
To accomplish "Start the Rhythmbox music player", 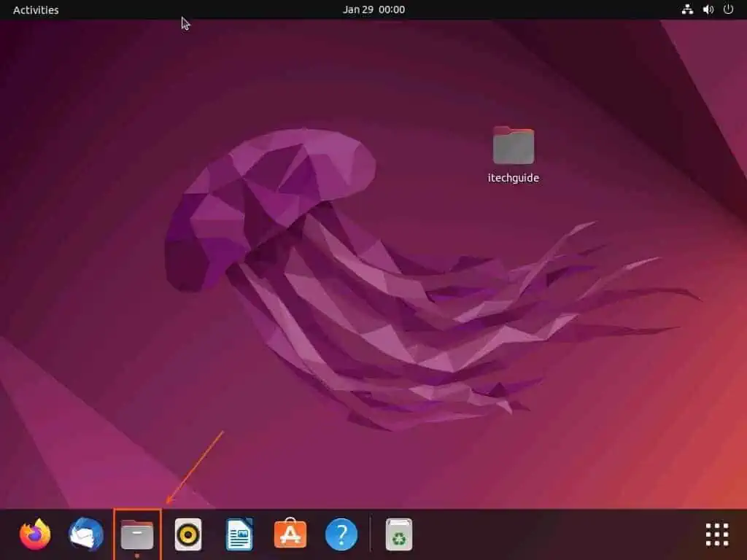I will (x=188, y=534).
